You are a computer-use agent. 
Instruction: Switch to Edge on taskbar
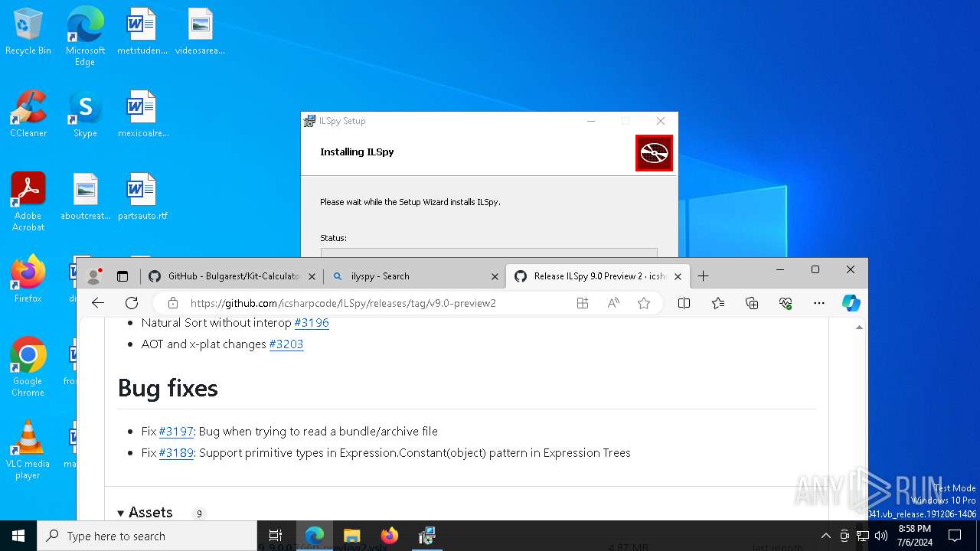[x=315, y=536]
